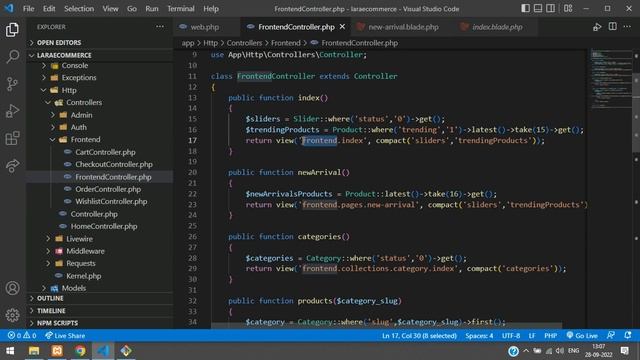Viewport: 640px width, 360px height.
Task: Open the Explorer view in activity bar
Action: [12, 30]
